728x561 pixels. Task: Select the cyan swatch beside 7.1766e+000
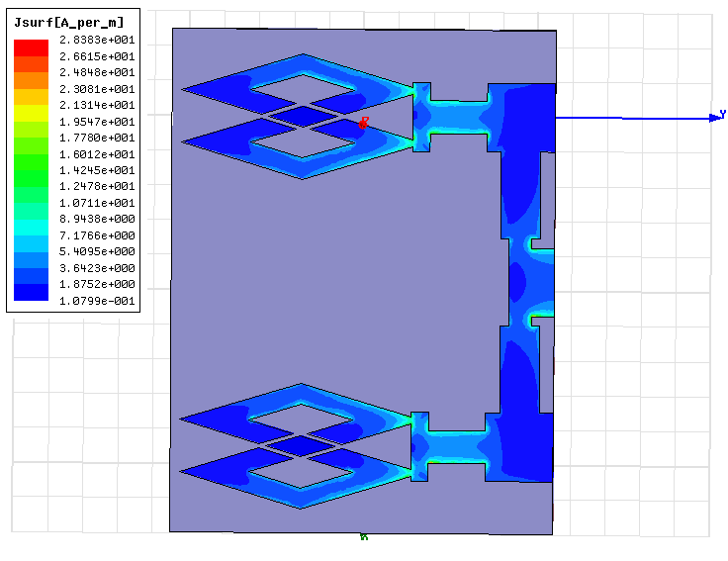31,235
